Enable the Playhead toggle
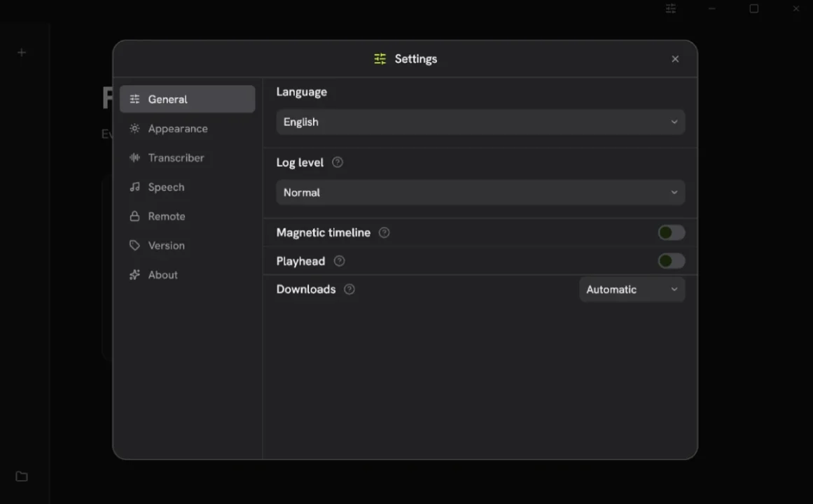Viewport: 813px width, 504px height. pyautogui.click(x=672, y=261)
